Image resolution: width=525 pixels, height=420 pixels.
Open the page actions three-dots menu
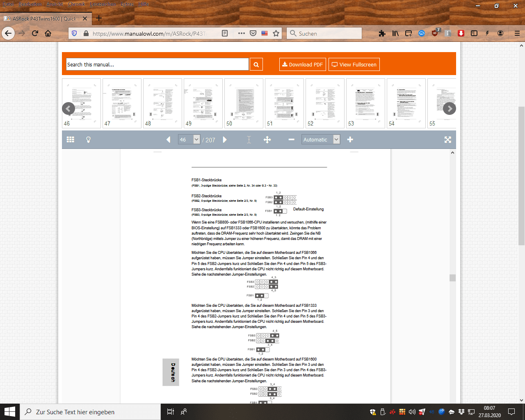point(242,33)
